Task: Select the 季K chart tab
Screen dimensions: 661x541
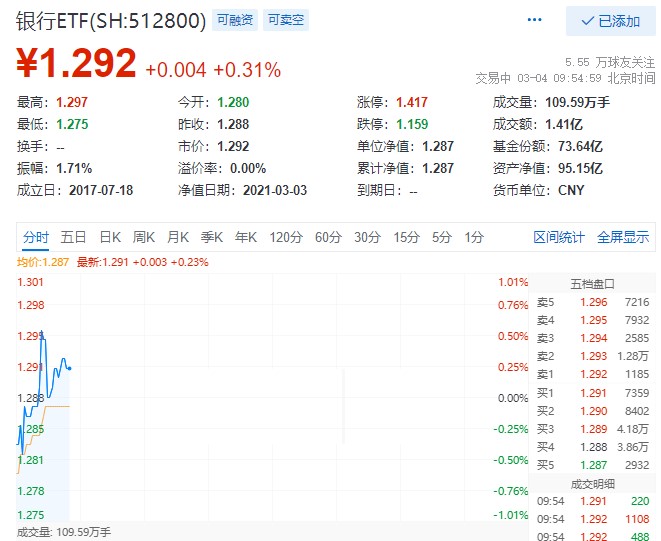Action: tap(212, 237)
